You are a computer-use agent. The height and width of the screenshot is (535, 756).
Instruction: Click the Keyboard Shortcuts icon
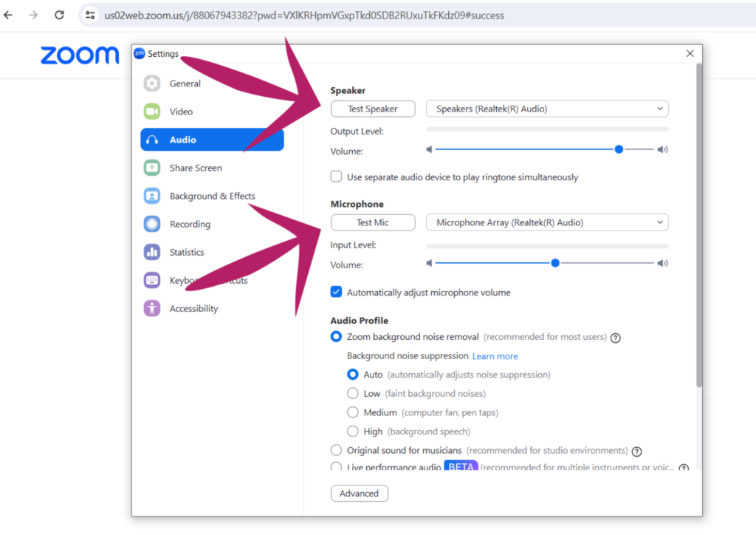152,280
